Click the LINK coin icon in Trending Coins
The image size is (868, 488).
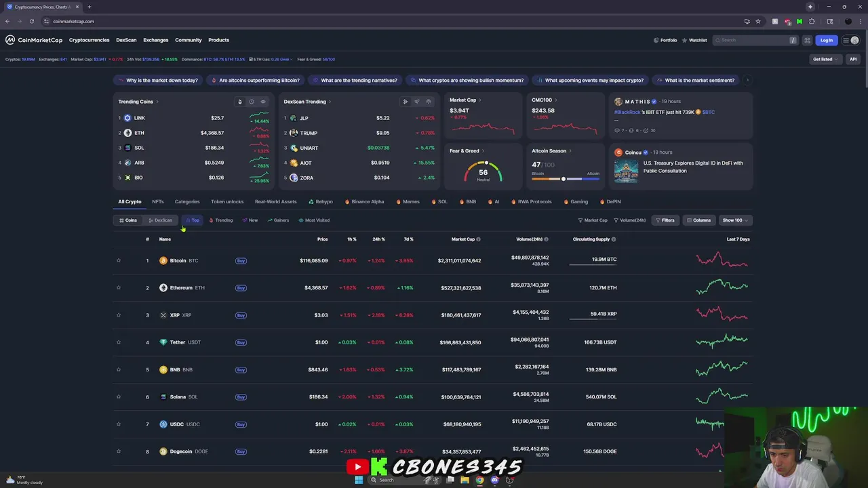(x=127, y=118)
